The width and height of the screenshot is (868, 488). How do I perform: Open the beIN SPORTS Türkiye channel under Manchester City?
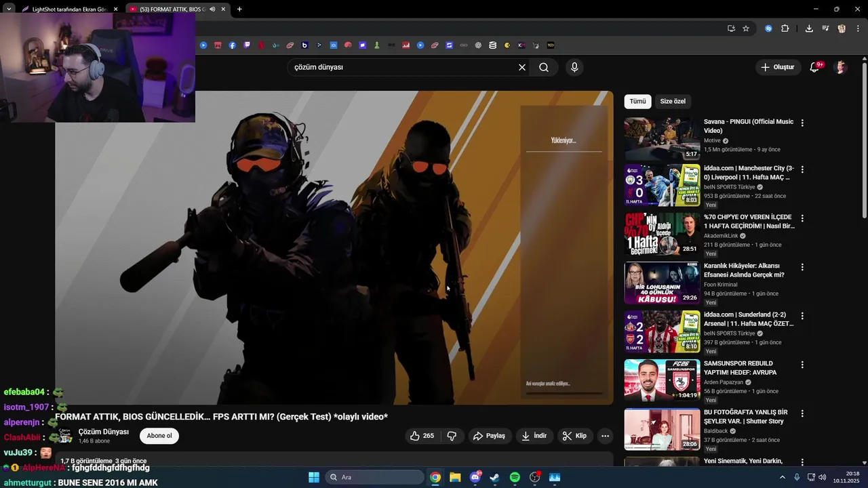click(729, 187)
